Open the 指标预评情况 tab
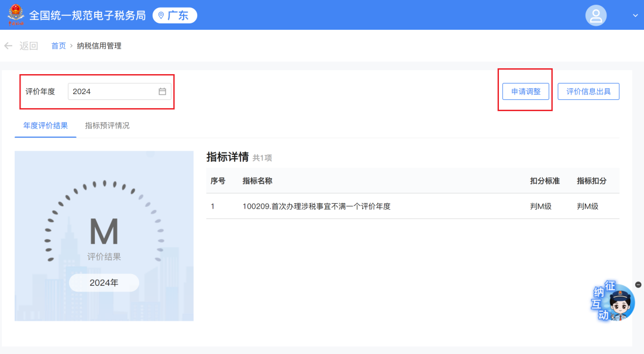Screen dimensions: 644x354 (x=107, y=126)
